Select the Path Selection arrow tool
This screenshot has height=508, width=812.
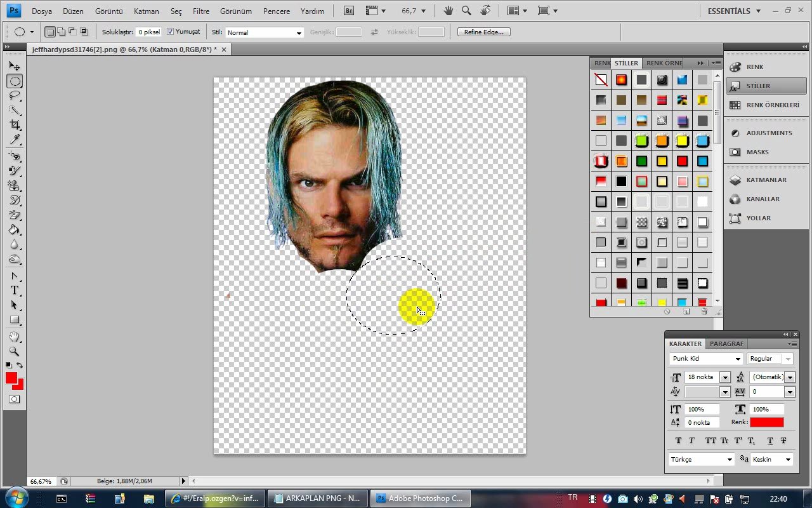[x=15, y=305]
